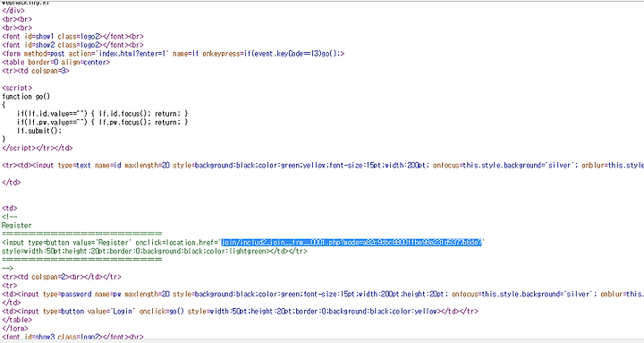Select the font id=show1 line
The image size is (644, 343).
coord(73,36)
